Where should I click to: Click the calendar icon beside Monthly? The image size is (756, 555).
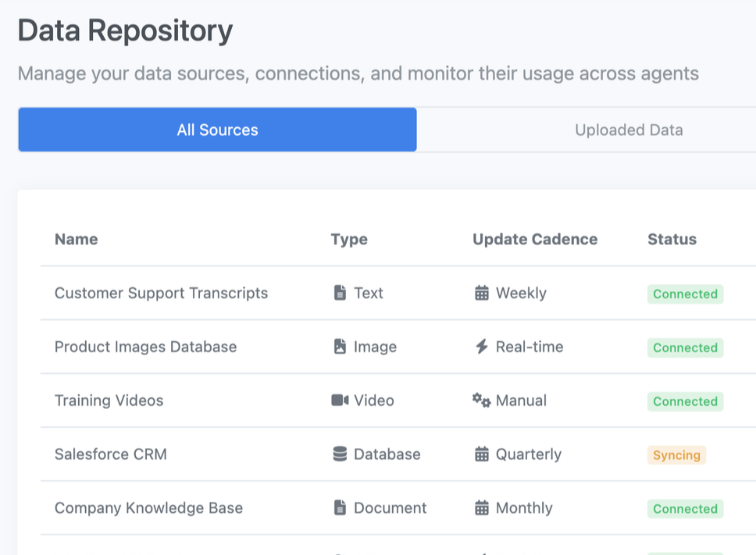(482, 508)
